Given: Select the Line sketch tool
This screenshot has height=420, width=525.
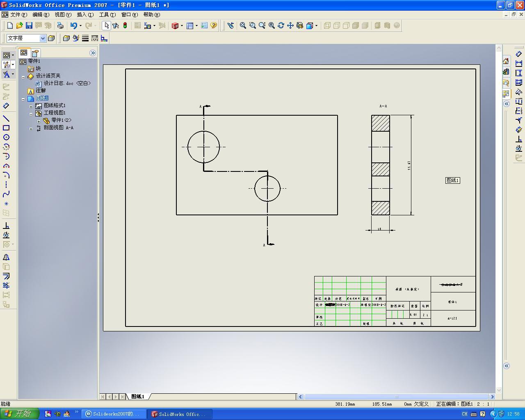Looking at the screenshot, I should 6,119.
